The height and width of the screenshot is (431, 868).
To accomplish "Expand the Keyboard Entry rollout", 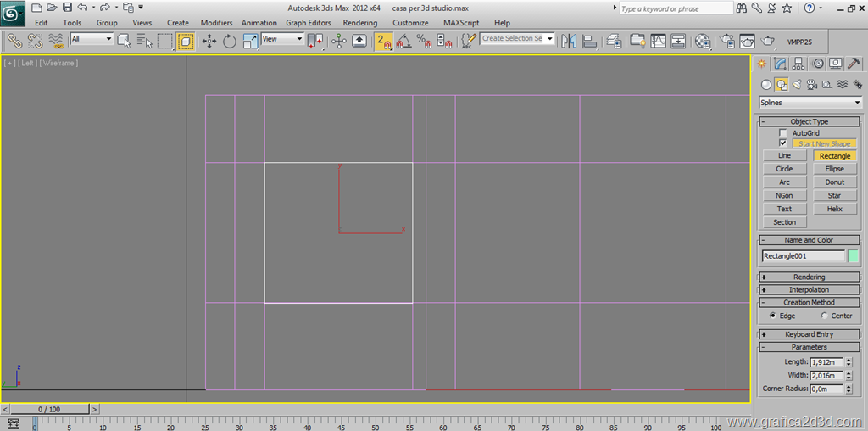I will point(809,334).
